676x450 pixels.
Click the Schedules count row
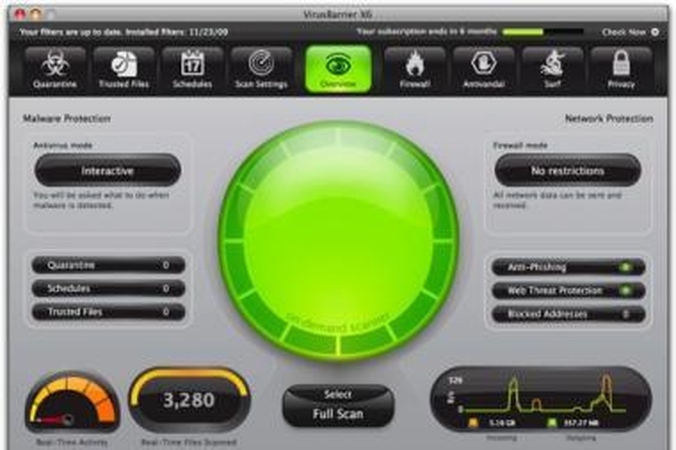108,288
